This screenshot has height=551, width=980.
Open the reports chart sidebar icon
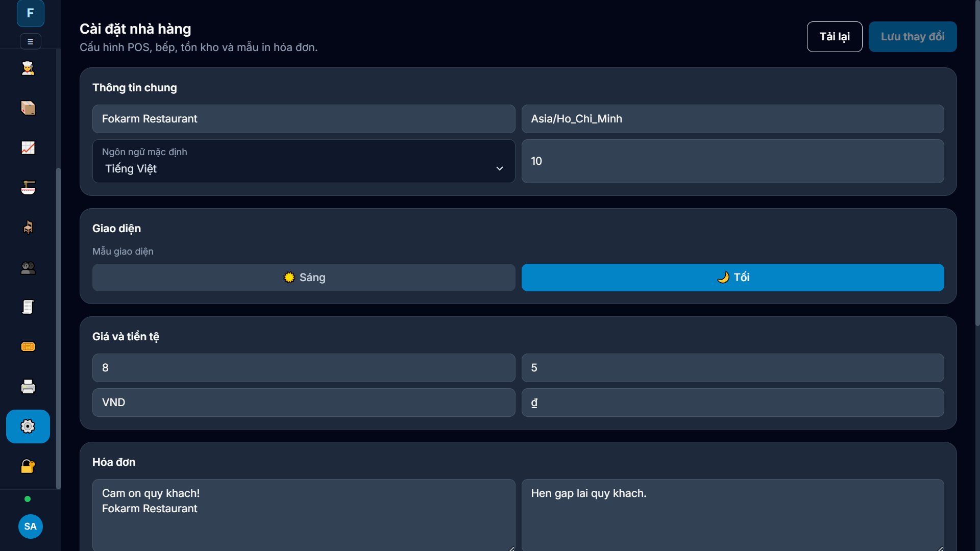(28, 148)
